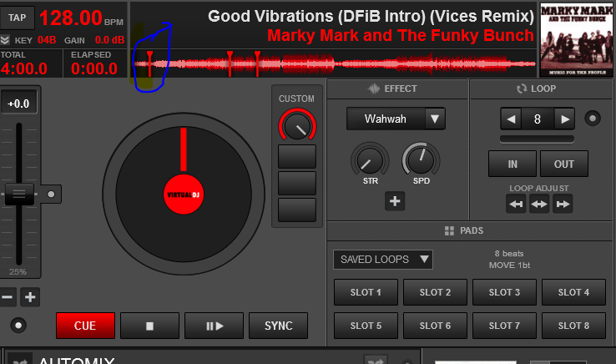Sync the deck with SYNC button
The image size is (616, 364).
click(278, 326)
